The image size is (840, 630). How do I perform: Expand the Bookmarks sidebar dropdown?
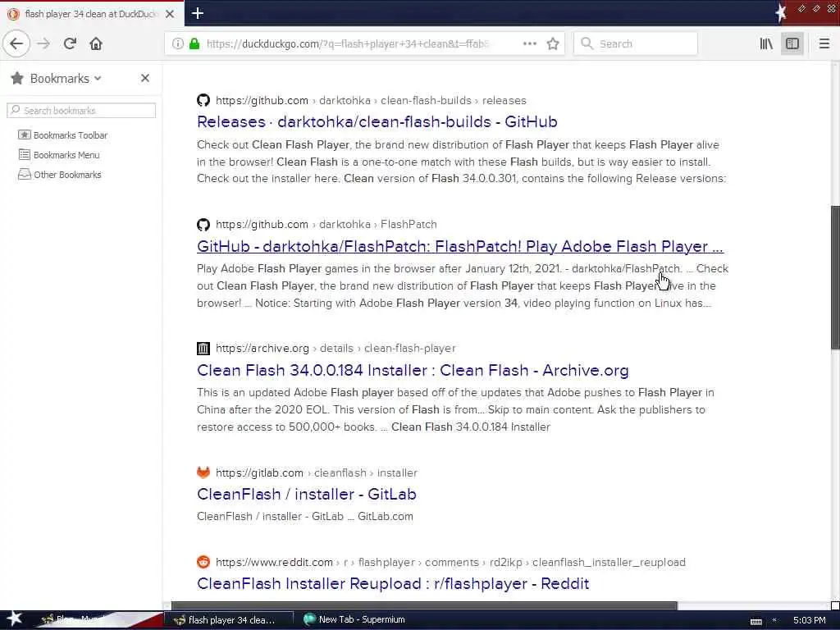click(x=98, y=78)
